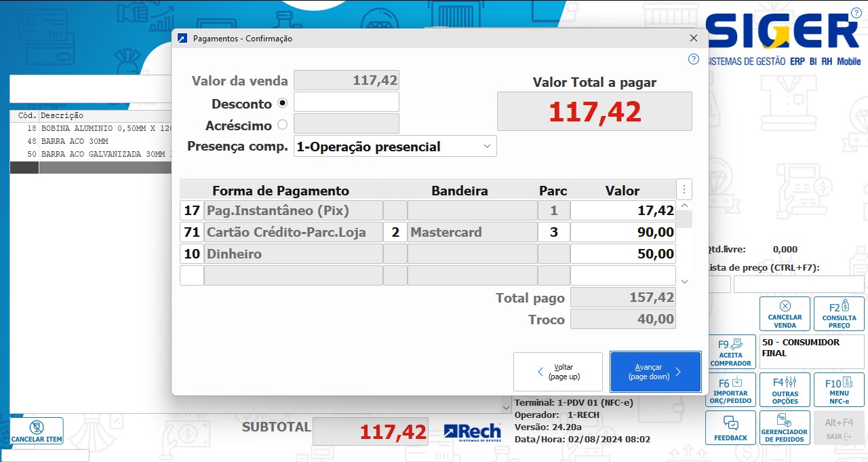The width and height of the screenshot is (868, 462).
Task: Select item row BARRA ACO GALVANIZADA 30MM
Action: [x=92, y=154]
